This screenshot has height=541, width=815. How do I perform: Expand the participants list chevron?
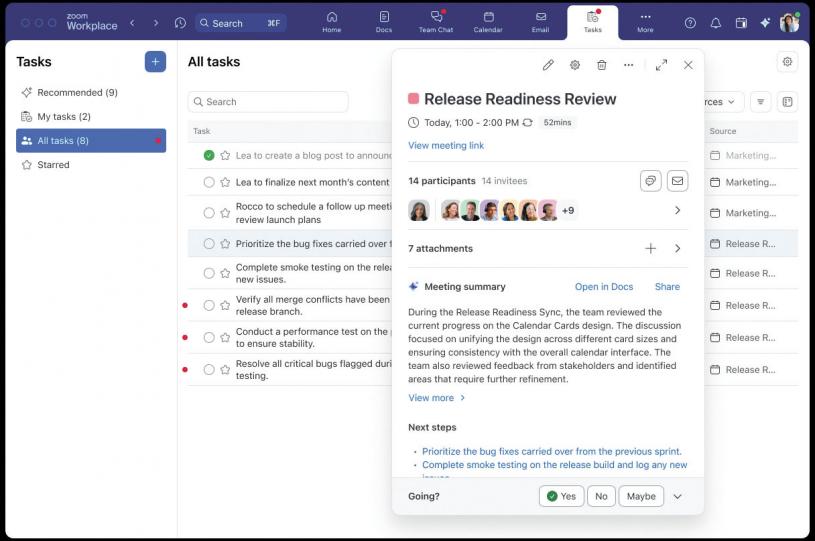pos(678,211)
